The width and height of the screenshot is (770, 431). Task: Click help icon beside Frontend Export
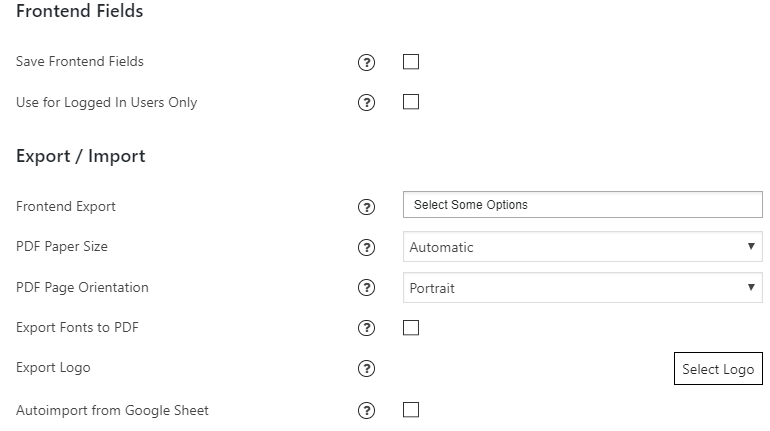click(366, 207)
